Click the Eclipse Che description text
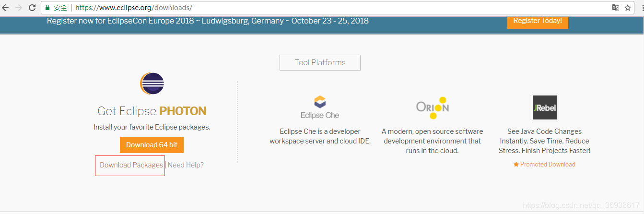644x214 pixels. point(320,136)
